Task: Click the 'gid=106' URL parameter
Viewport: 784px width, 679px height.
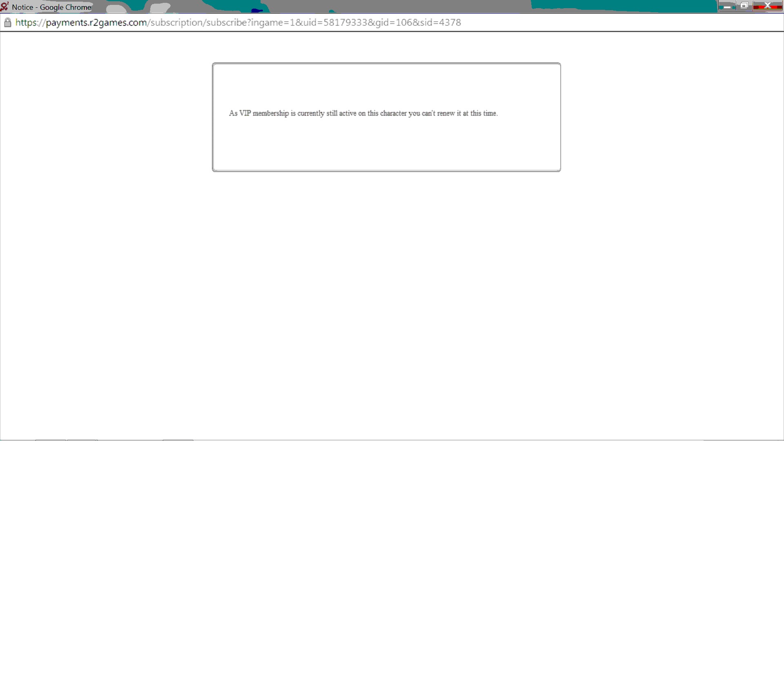Action: pos(394,22)
